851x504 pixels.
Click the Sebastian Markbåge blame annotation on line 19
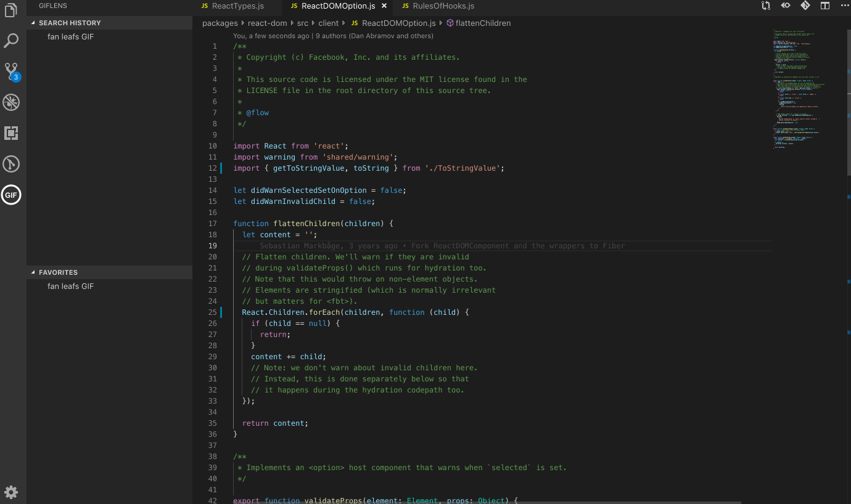[442, 246]
